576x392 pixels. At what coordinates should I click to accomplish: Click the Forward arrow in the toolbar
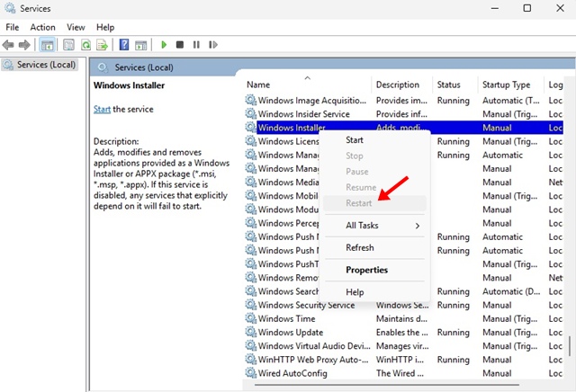click(26, 44)
